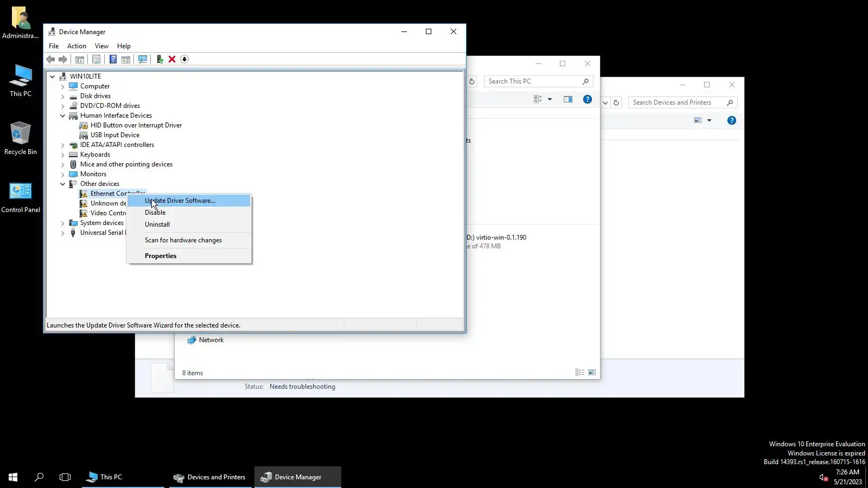Collapse the Other devices node
The image size is (868, 488).
[63, 184]
